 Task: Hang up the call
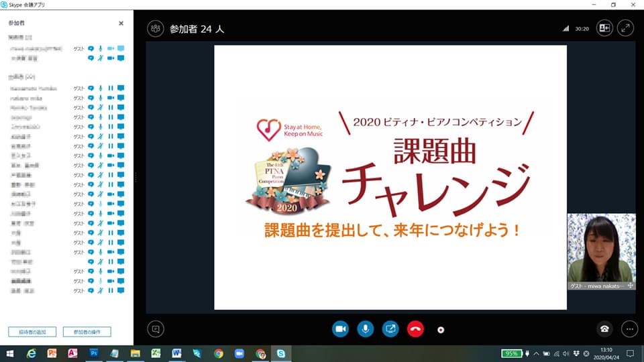coord(415,328)
